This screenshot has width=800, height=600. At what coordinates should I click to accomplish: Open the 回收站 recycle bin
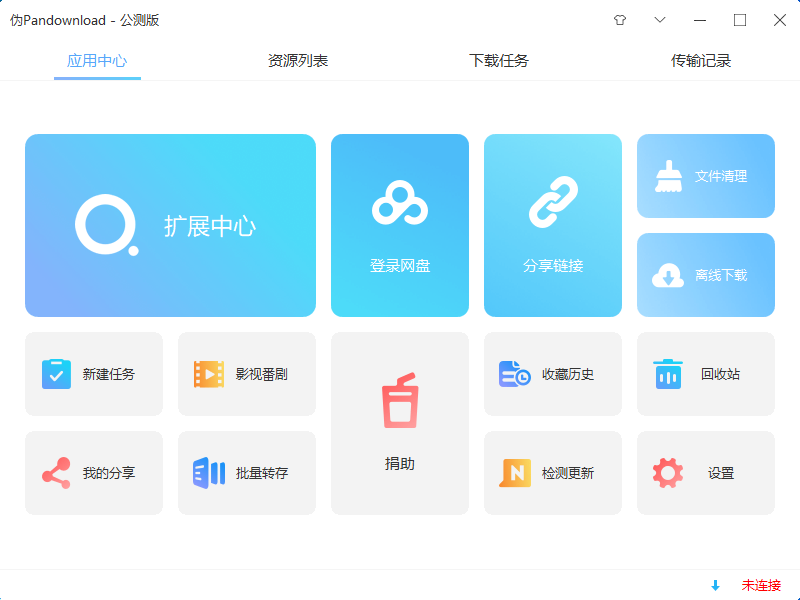click(x=706, y=373)
